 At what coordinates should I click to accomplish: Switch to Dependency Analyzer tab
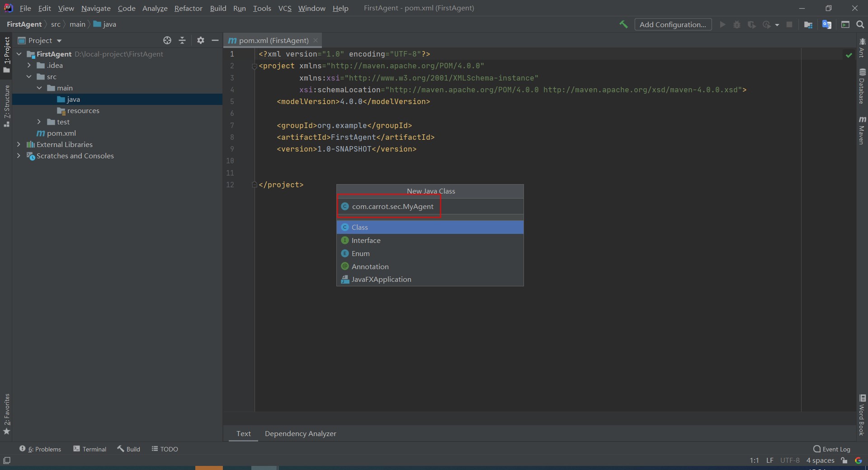(x=301, y=433)
